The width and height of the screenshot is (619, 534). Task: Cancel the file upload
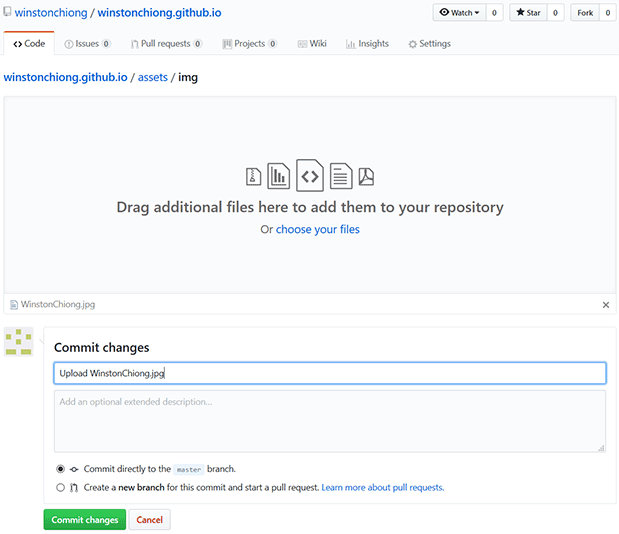(150, 520)
